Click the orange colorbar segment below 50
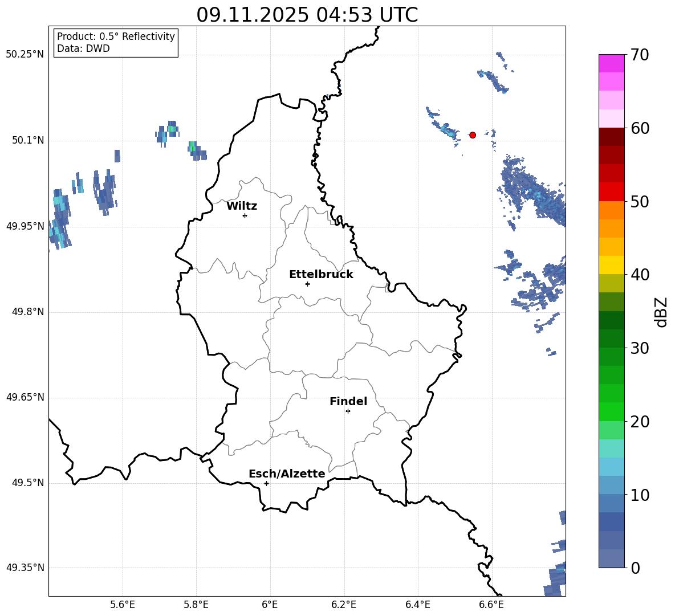Screen dimensions: 675x616 click(611, 210)
